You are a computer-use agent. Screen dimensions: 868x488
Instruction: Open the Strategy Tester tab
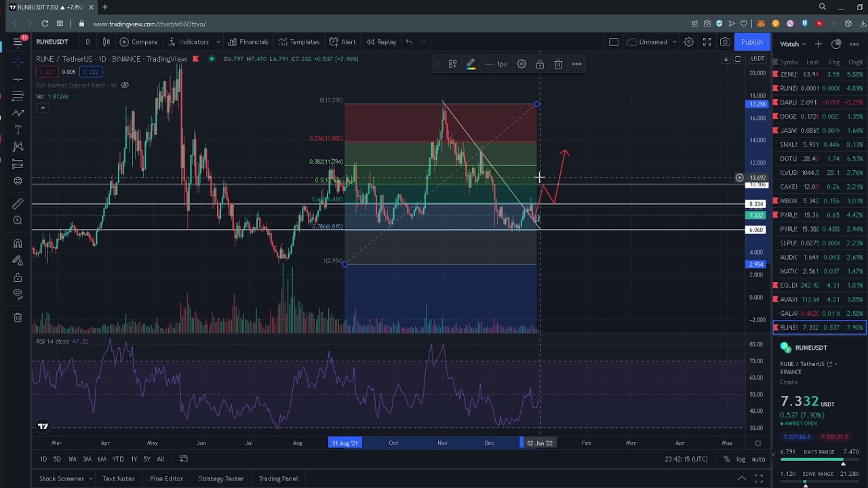click(x=221, y=479)
